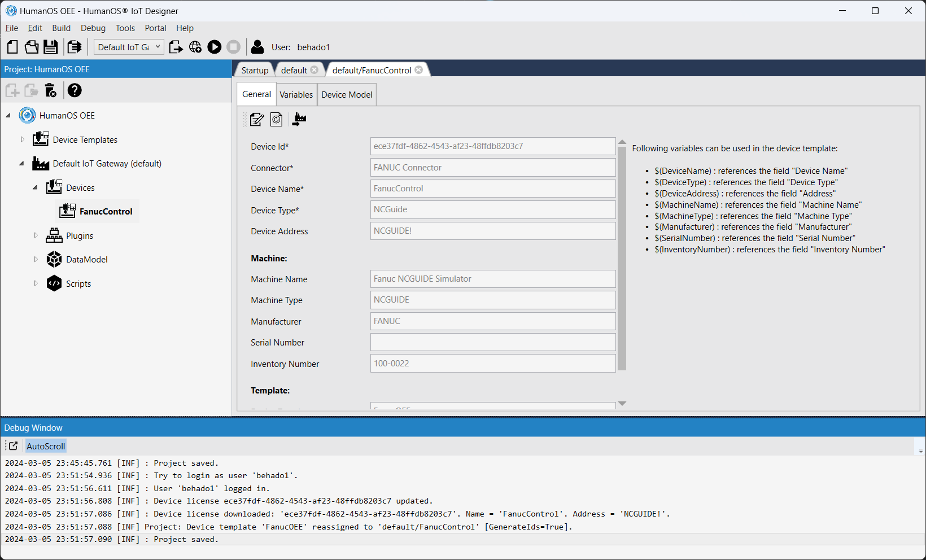Viewport: 926px width, 560px height.
Task: Click the edit device icon in General tab
Action: (x=257, y=119)
